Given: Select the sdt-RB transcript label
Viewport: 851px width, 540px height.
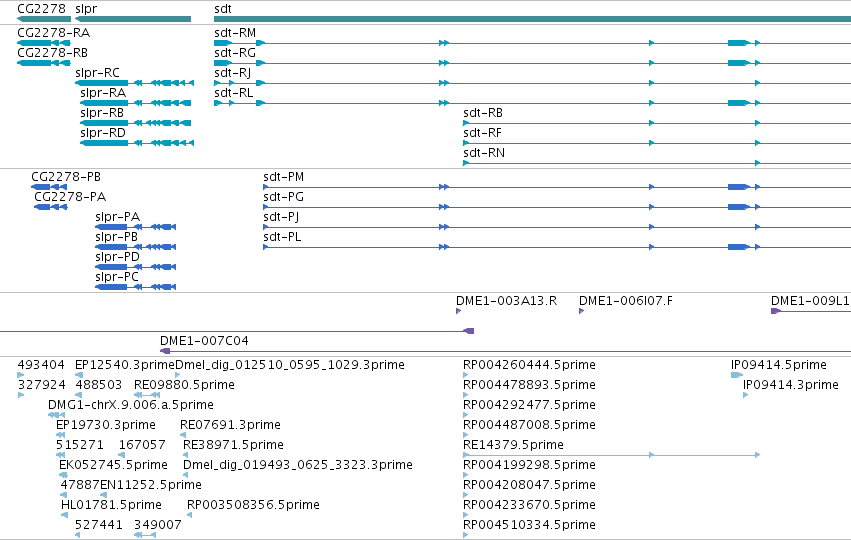Looking at the screenshot, I should coord(482,113).
